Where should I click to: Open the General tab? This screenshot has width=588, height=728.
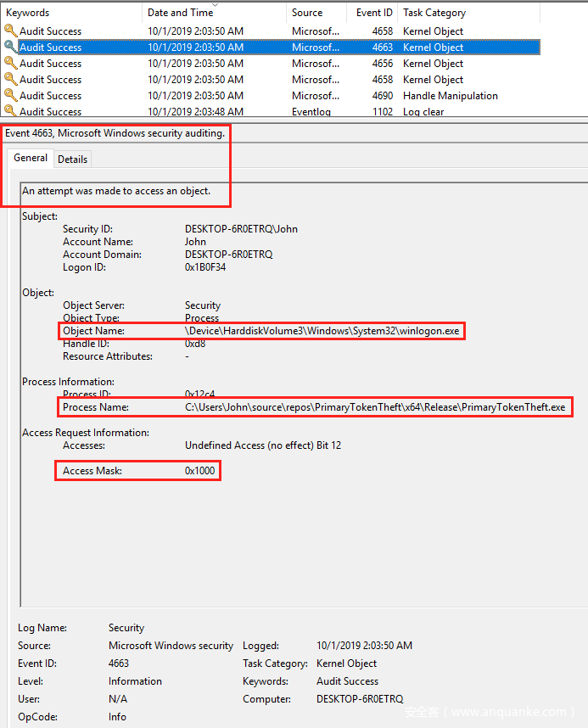click(31, 158)
